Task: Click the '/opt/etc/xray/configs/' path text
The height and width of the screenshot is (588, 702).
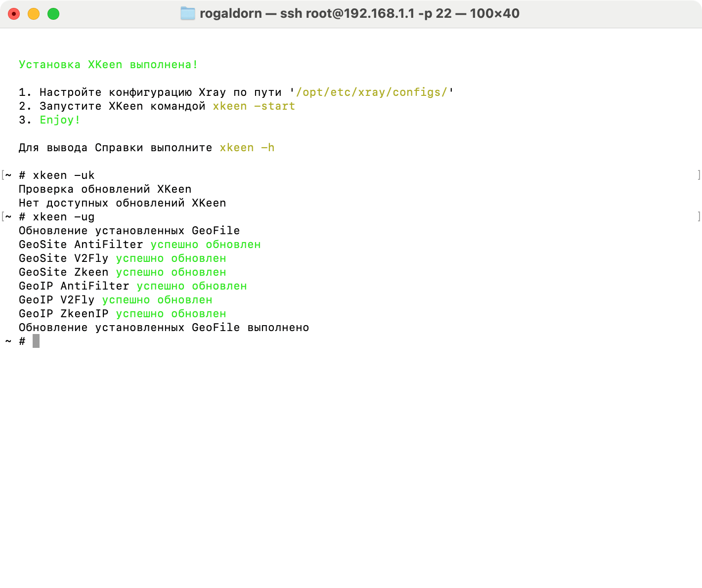Action: point(371,92)
